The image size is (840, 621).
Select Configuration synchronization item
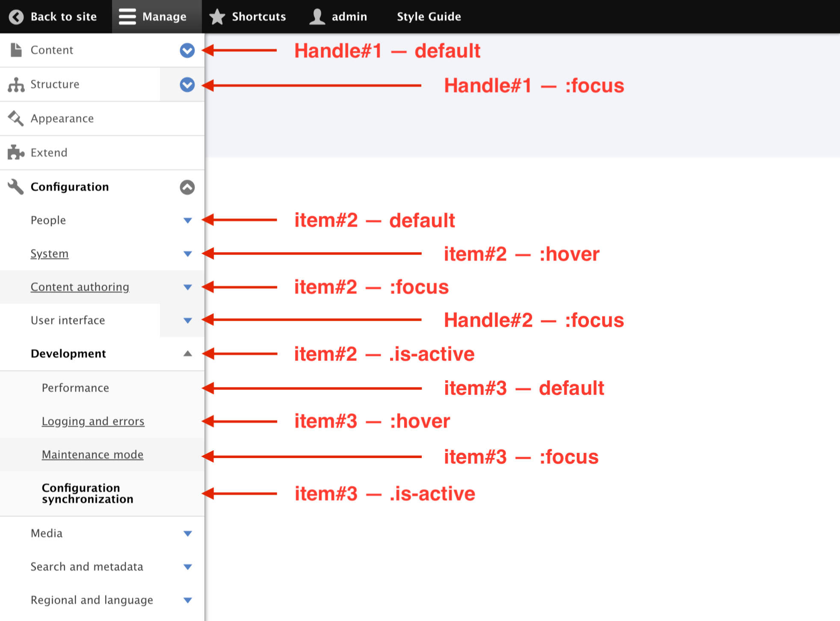point(87,493)
